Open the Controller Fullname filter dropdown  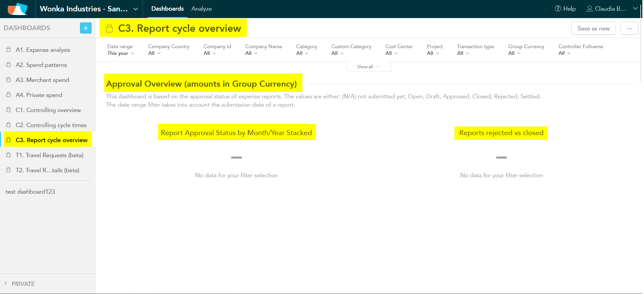point(564,53)
